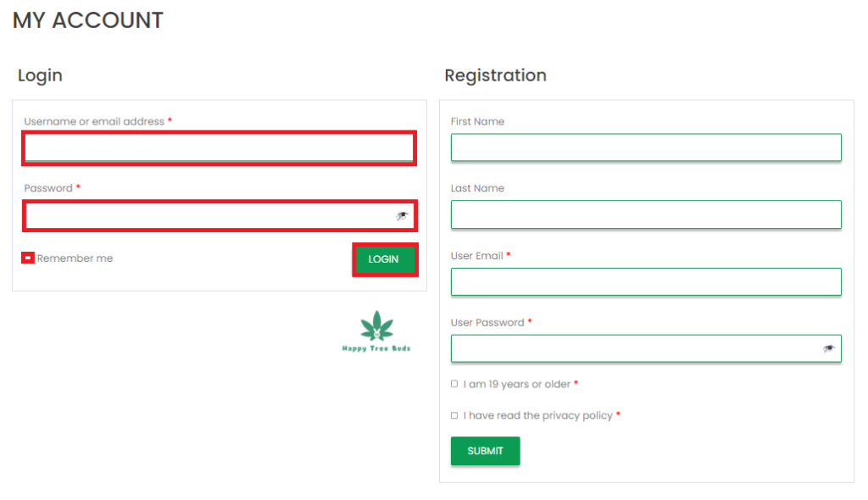
Task: Click the "Remember me" label text
Action: (75, 258)
